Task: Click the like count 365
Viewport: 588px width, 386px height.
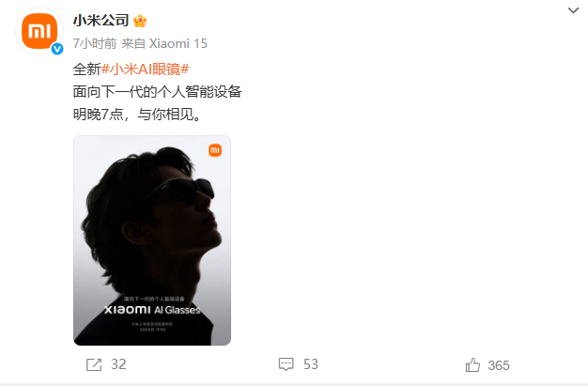Action: pyautogui.click(x=499, y=365)
